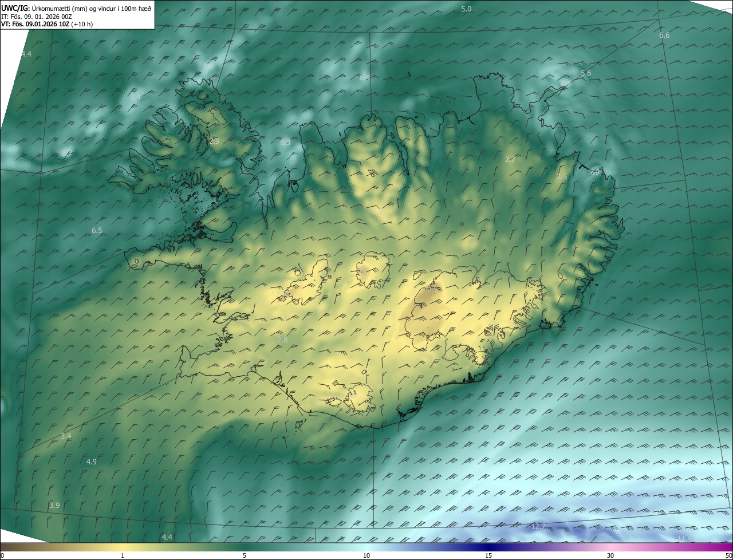733x560 pixels.
Task: Click the 6.6 value label on the map
Action: [x=664, y=36]
